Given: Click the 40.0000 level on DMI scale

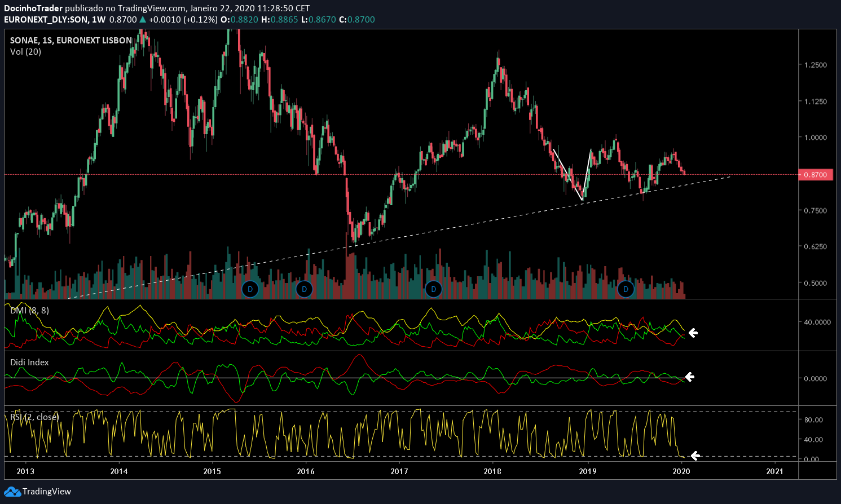Looking at the screenshot, I should point(817,322).
